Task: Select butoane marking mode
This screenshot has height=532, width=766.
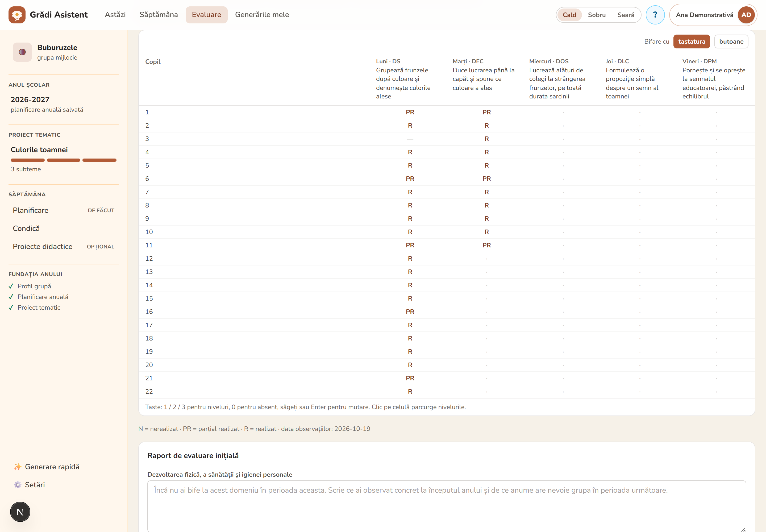Action: [x=731, y=41]
